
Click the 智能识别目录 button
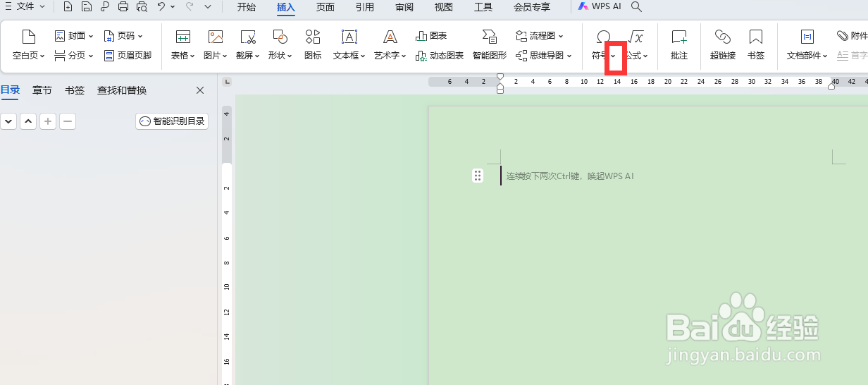click(x=172, y=121)
